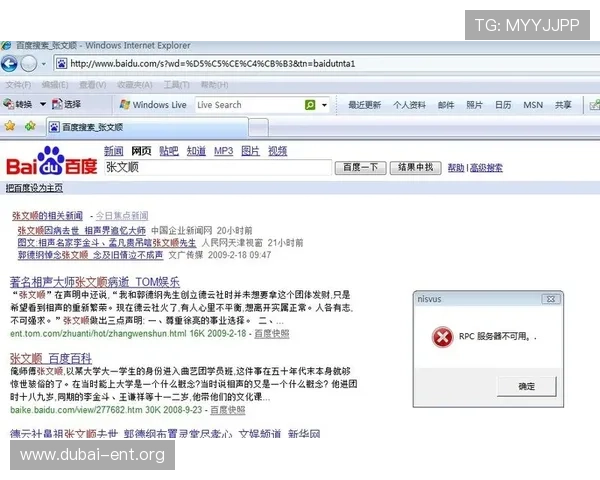This screenshot has width=600, height=480.
Task: Open news 郭德纲悼念张文顺 念及旧情泣不成声
Action: pyautogui.click(x=90, y=255)
